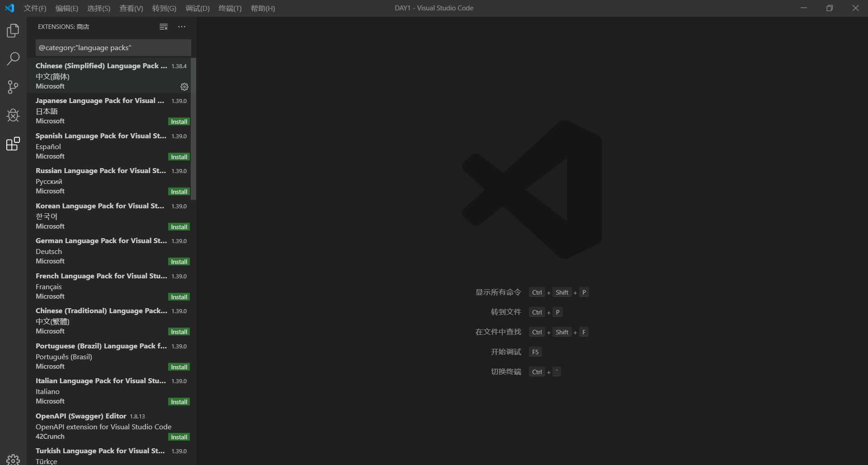Select Portuguese (Brazil) Language Pack title
Image resolution: width=868 pixels, height=465 pixels.
pos(101,346)
